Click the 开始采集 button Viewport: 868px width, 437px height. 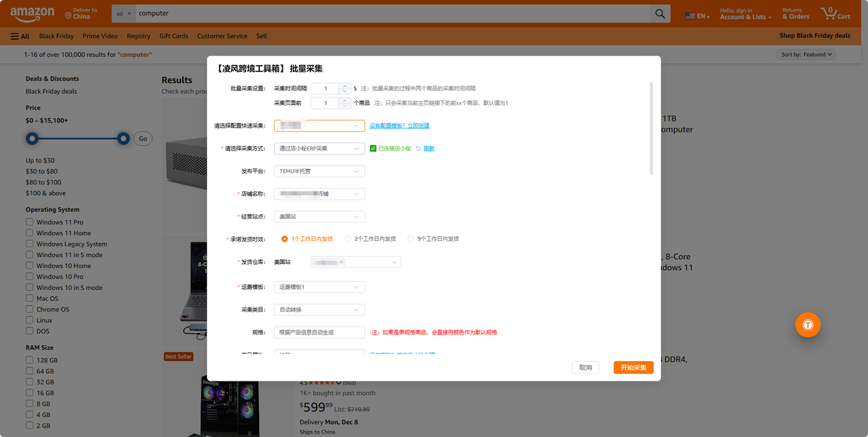633,367
